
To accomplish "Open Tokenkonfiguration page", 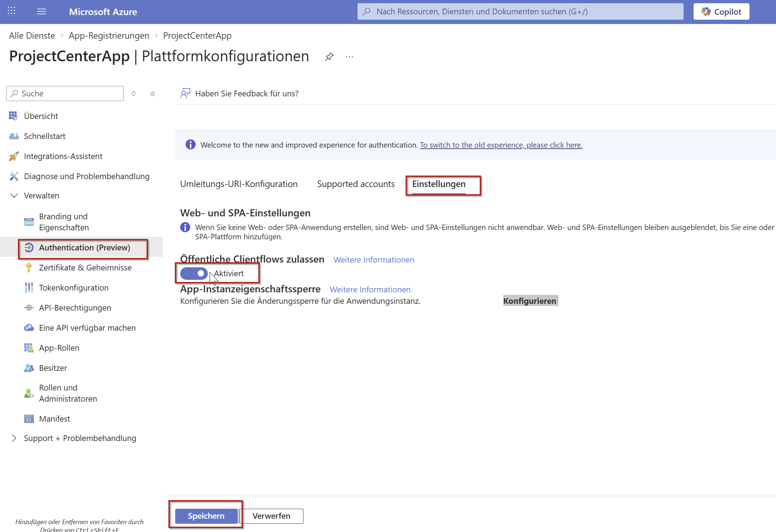I will click(x=74, y=288).
